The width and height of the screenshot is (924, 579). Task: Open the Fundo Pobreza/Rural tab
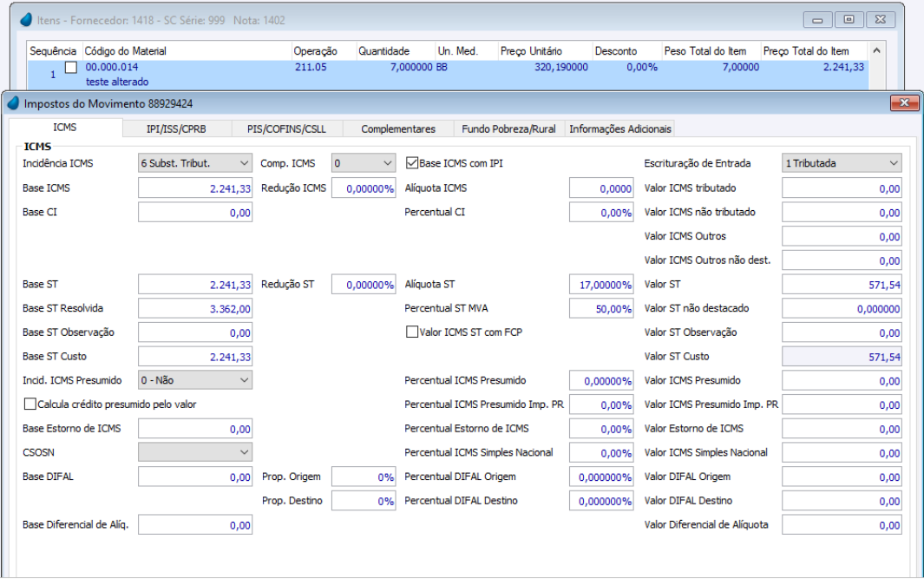click(x=508, y=128)
